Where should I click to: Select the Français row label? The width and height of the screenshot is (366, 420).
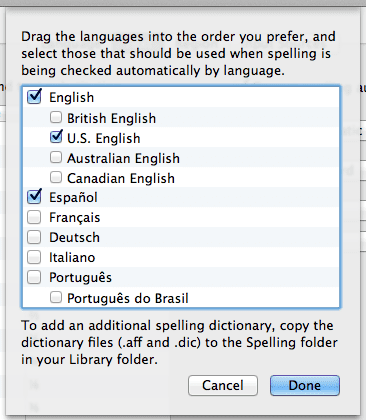[x=75, y=218]
